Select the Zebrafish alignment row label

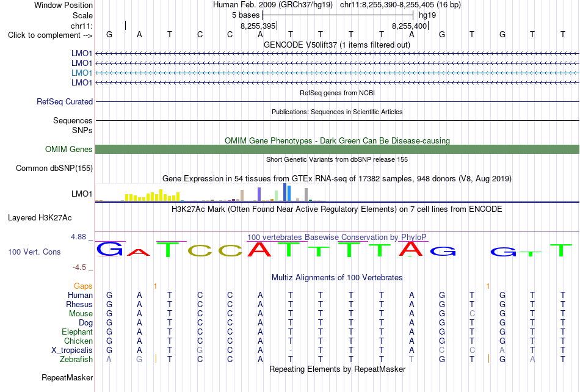[x=76, y=359]
